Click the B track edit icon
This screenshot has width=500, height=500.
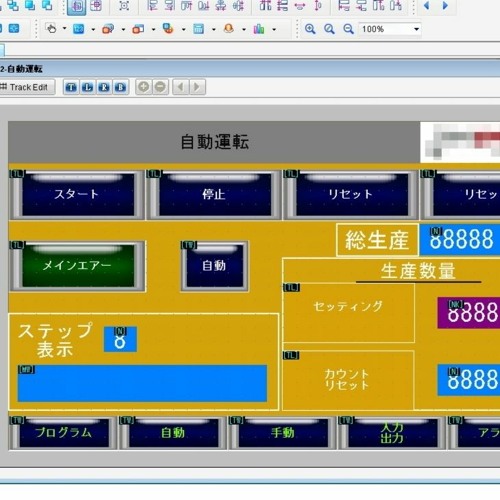tap(121, 87)
